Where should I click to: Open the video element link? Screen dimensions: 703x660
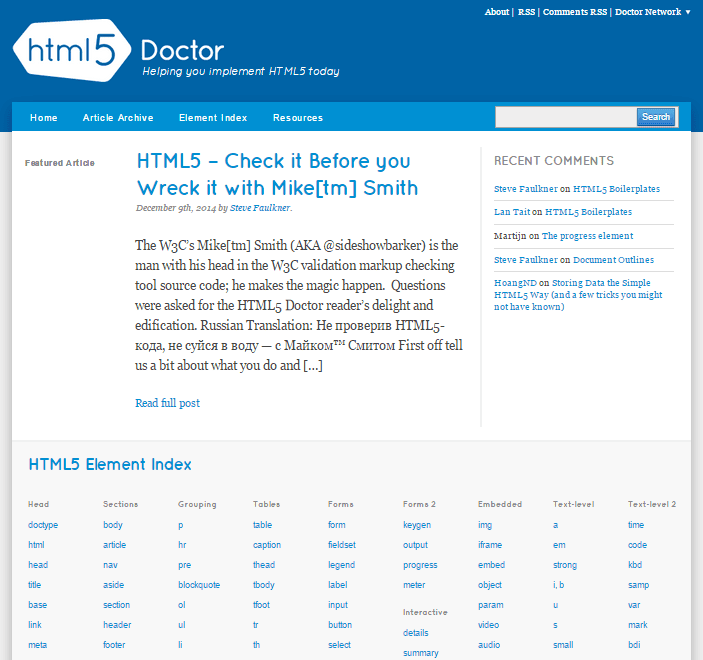point(489,625)
